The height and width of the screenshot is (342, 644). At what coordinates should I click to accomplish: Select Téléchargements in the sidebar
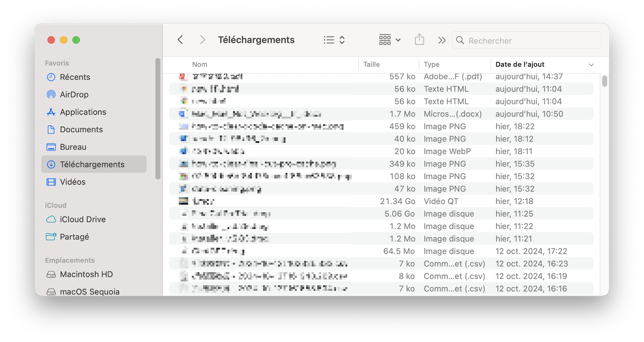click(94, 164)
